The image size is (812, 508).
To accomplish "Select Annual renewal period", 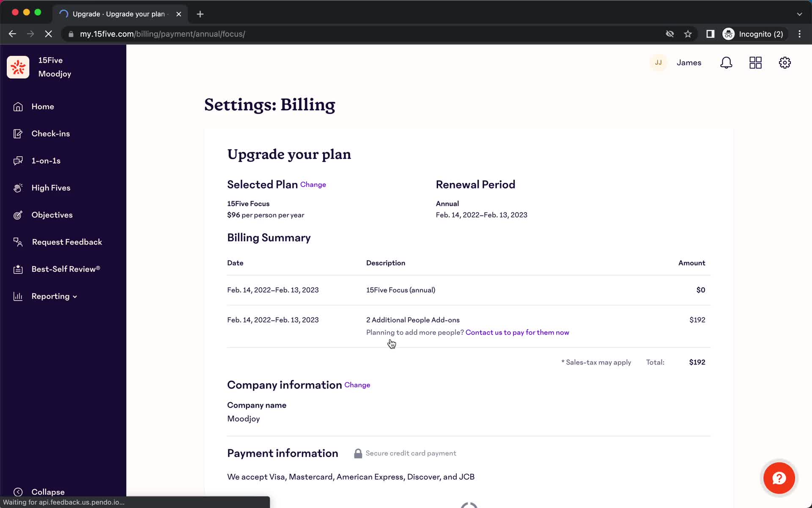I will [447, 203].
